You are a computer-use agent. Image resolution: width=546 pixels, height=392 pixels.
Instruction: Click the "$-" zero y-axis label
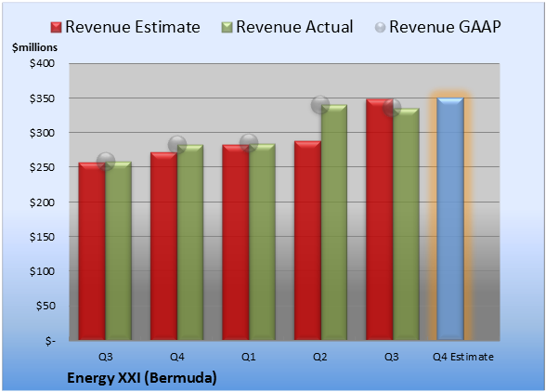[x=50, y=340]
